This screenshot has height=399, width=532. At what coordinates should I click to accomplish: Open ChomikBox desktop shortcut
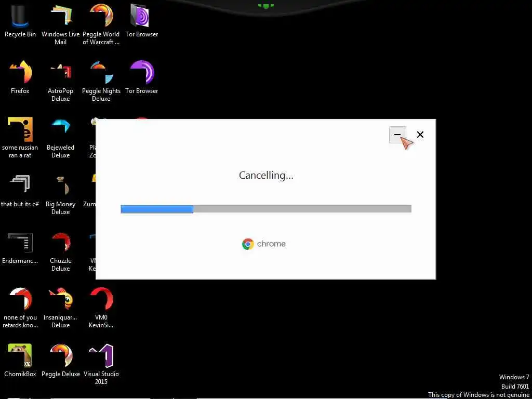tap(20, 361)
